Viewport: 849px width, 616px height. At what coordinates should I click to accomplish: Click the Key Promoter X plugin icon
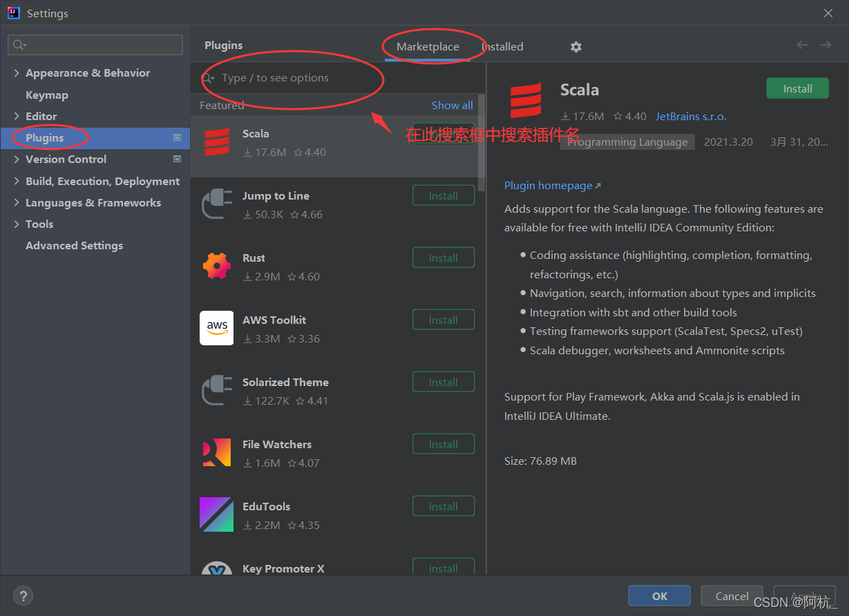click(217, 568)
